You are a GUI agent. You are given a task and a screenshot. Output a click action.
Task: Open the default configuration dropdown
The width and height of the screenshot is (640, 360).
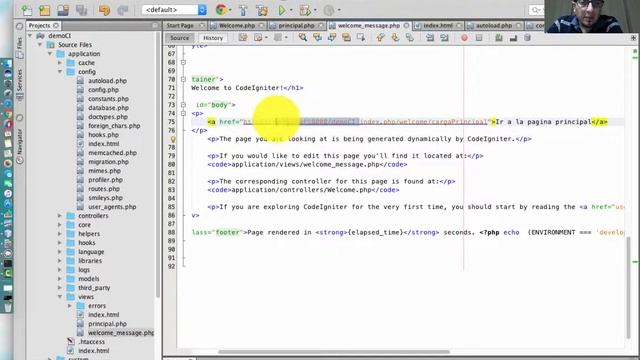(174, 10)
